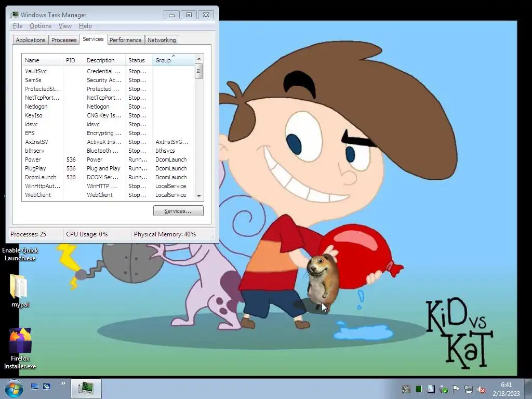Viewport: 532px width, 399px height.
Task: Click the services list scrollbar thumb
Action: [199, 71]
